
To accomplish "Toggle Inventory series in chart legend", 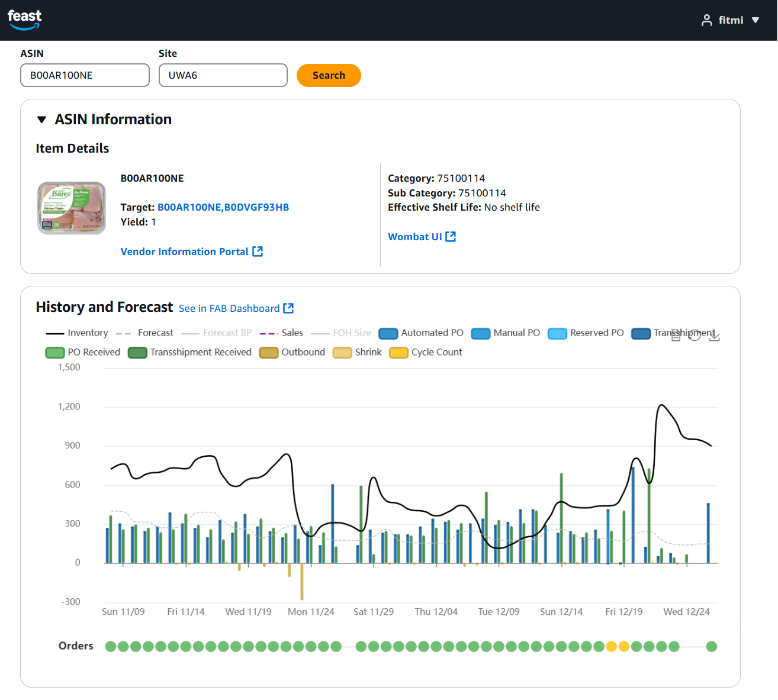I will [x=77, y=333].
